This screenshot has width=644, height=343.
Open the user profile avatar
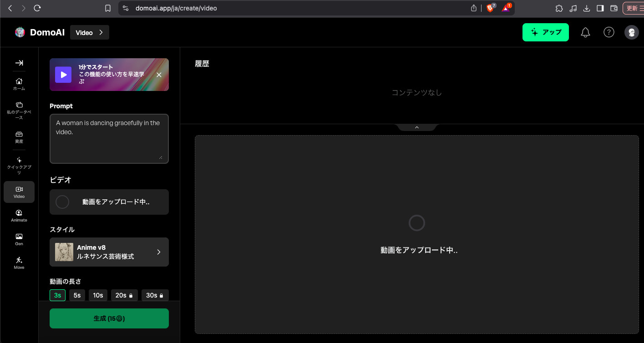[632, 32]
